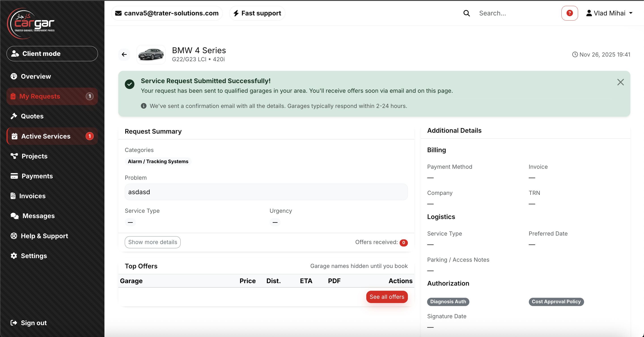Open the Payments section

[x=37, y=176]
